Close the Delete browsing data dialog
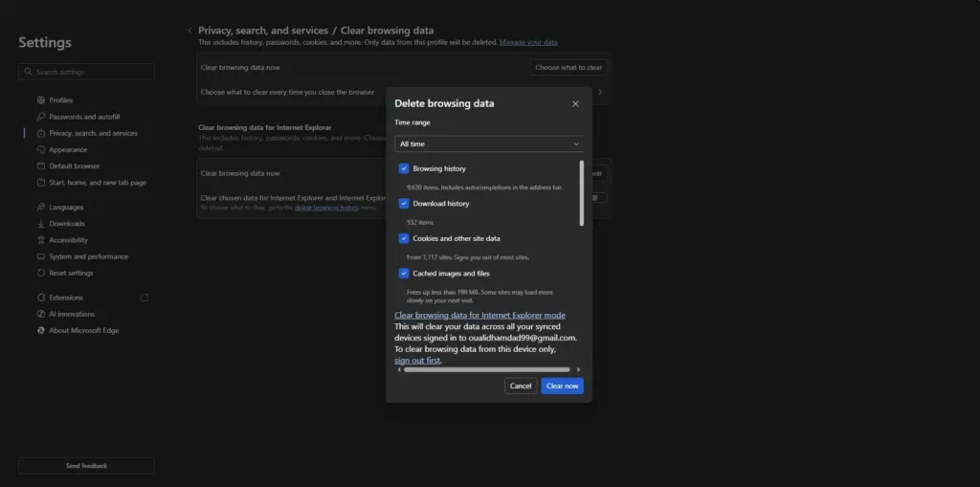 pyautogui.click(x=575, y=103)
